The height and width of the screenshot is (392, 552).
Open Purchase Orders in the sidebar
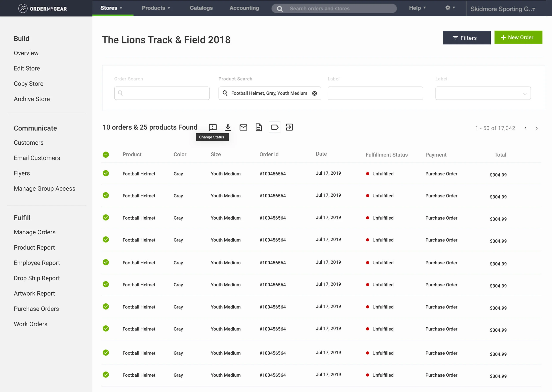[x=36, y=309]
